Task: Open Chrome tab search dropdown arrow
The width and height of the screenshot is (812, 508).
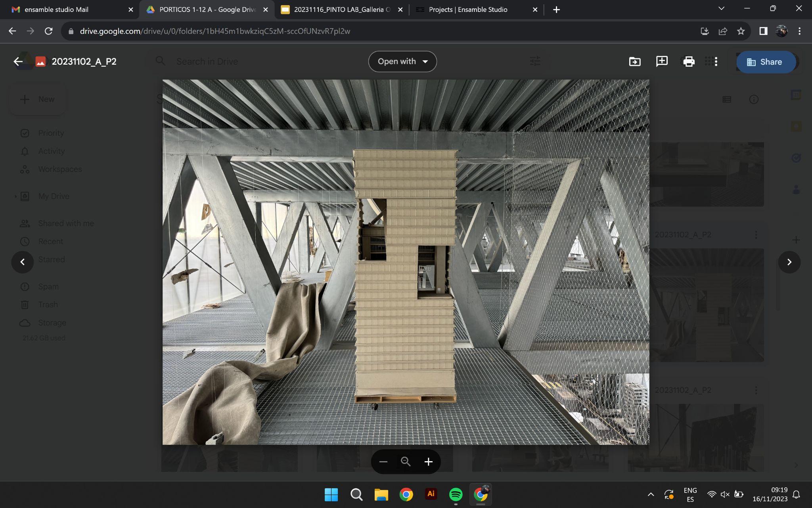Action: 721,9
